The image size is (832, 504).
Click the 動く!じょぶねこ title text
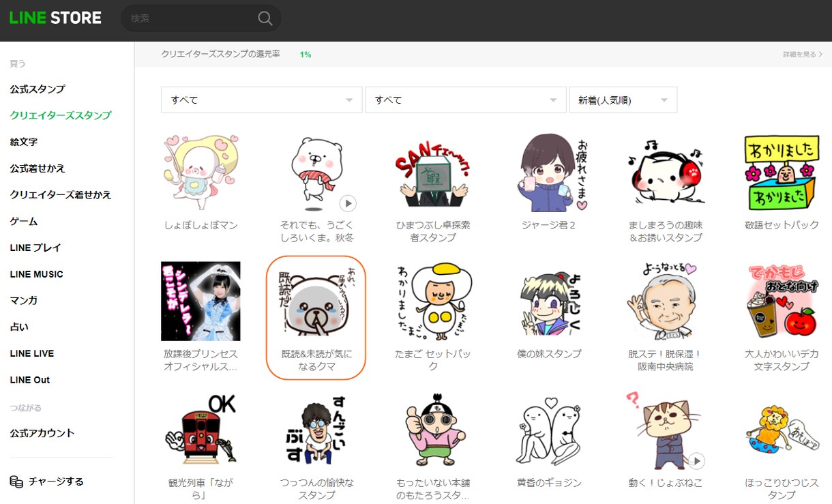(x=666, y=482)
